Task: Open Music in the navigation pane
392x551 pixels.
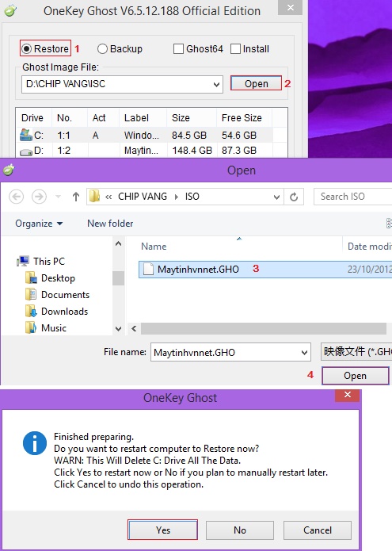Action: [46, 328]
